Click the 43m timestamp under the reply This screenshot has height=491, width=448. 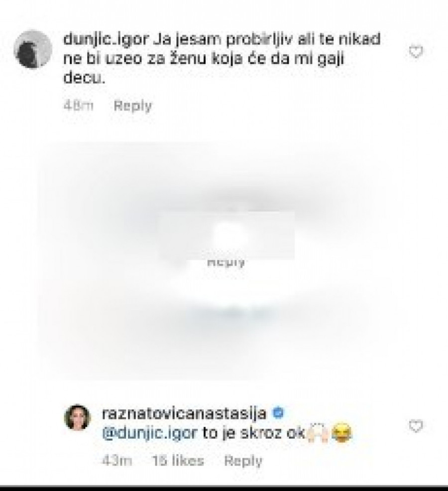pos(117,461)
